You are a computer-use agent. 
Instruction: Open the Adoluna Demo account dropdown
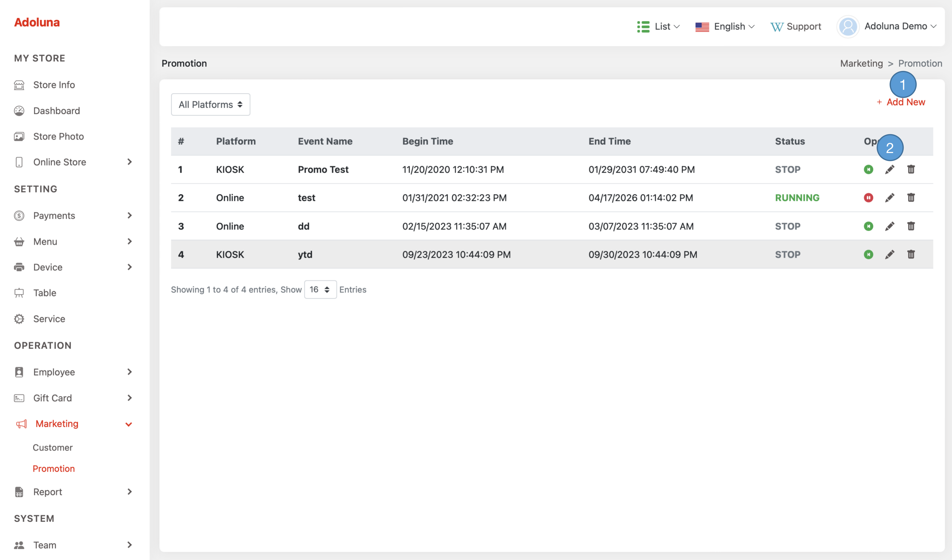[900, 26]
